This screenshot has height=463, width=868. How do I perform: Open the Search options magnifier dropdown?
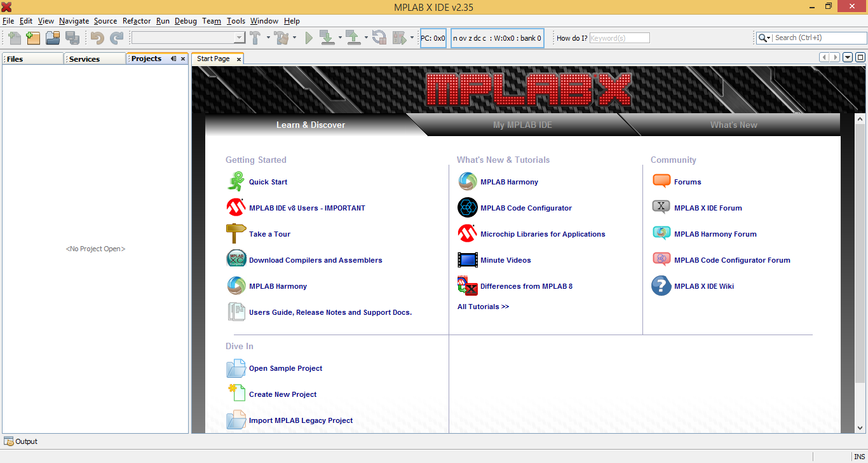tap(764, 38)
